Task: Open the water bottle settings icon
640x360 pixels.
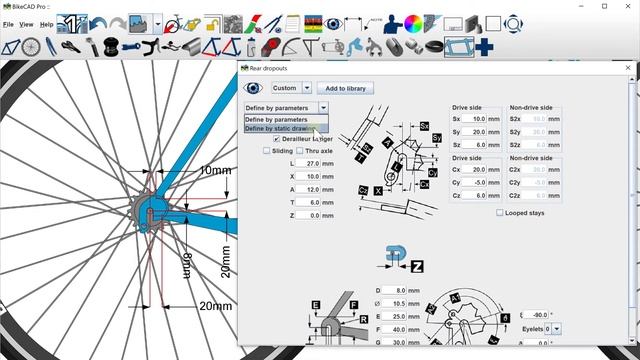Action: 251,47
